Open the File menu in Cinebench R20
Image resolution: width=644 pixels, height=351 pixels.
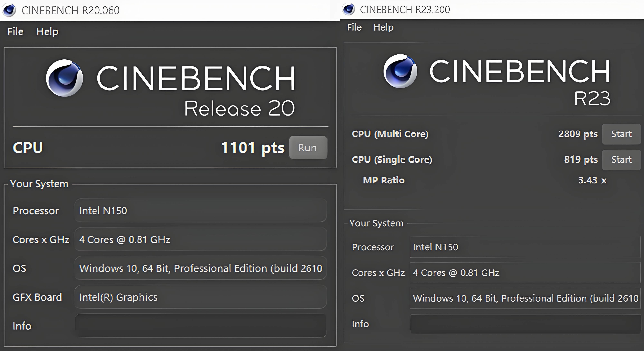coord(15,32)
